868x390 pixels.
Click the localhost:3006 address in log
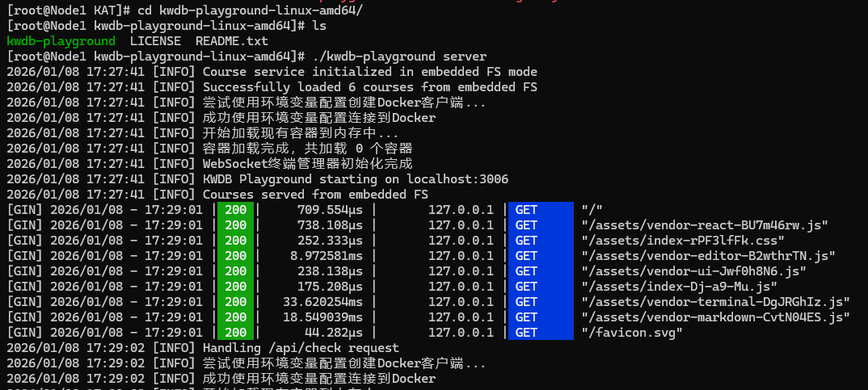(457, 179)
